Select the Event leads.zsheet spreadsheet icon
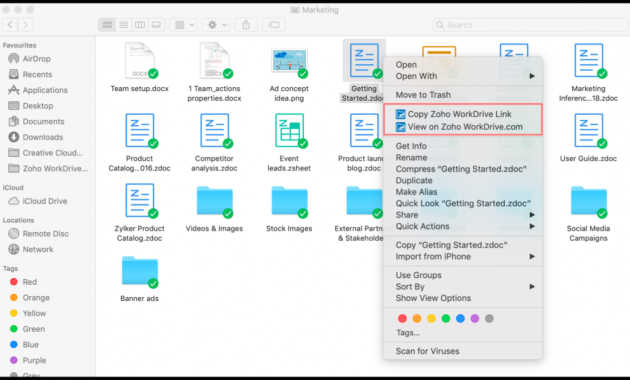 [x=289, y=131]
